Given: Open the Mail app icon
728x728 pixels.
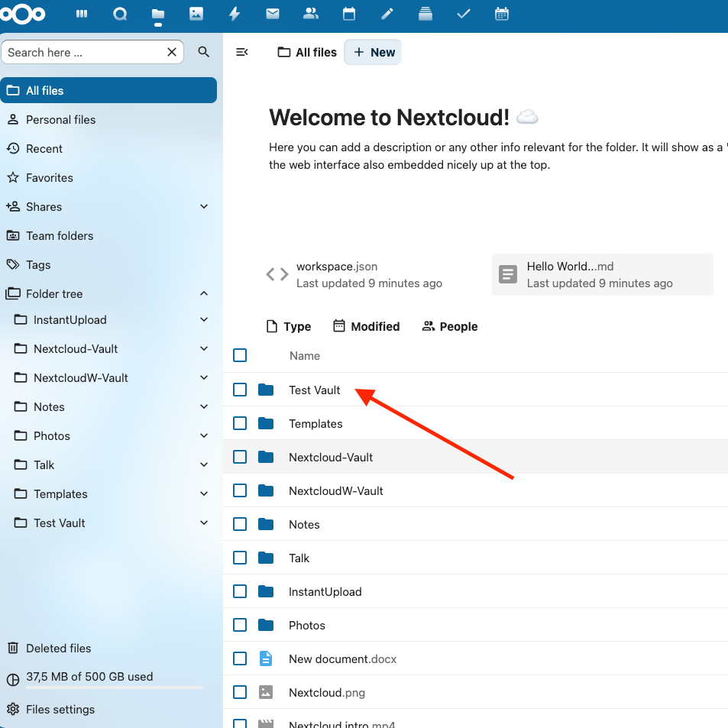Looking at the screenshot, I should tap(273, 14).
